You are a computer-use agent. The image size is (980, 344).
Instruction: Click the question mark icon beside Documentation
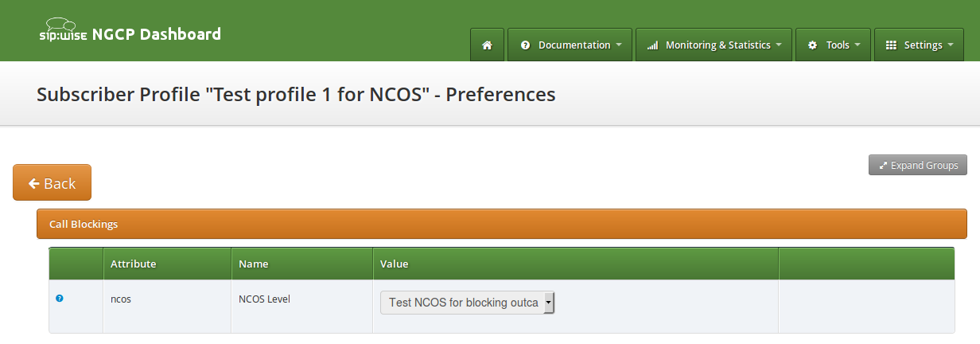525,45
